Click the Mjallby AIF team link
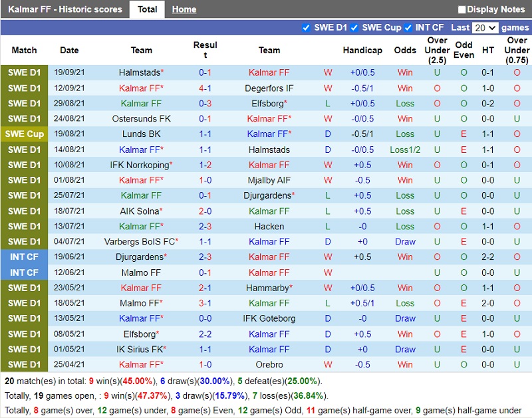 click(269, 180)
